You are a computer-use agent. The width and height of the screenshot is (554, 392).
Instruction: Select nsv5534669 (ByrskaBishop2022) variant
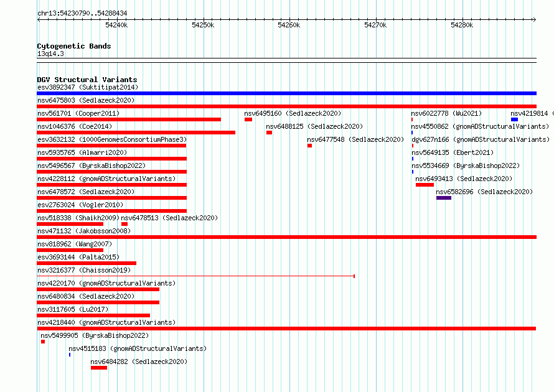click(x=466, y=166)
